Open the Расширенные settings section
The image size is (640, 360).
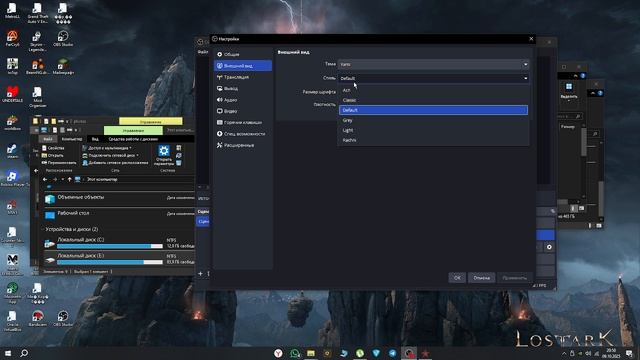click(243, 145)
